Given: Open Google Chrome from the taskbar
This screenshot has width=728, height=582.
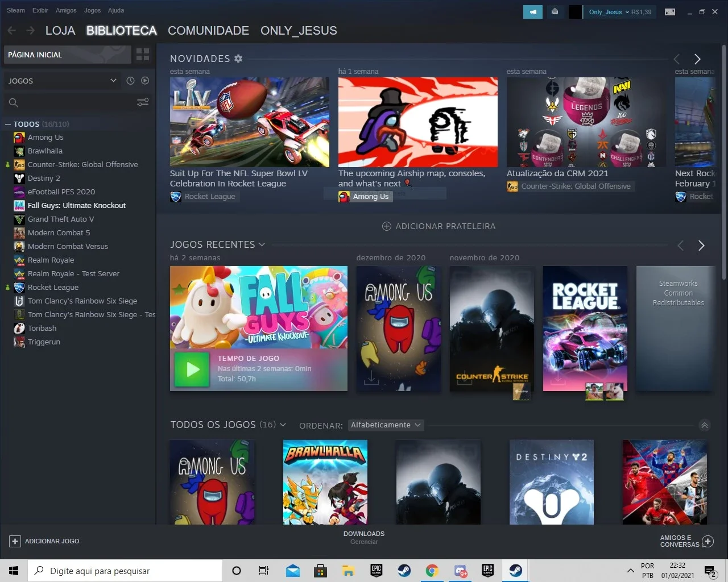Looking at the screenshot, I should (x=432, y=571).
